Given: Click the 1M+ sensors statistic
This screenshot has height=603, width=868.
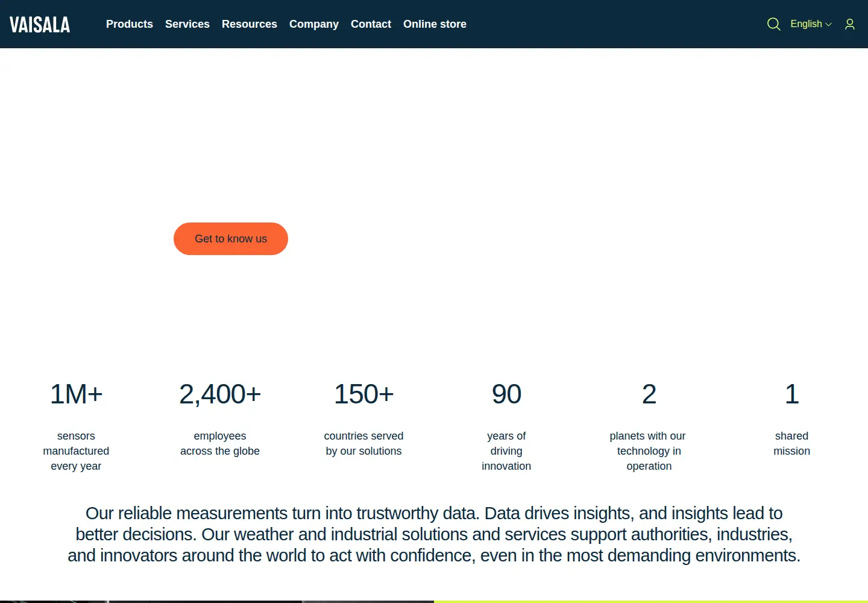Looking at the screenshot, I should click(x=76, y=394).
